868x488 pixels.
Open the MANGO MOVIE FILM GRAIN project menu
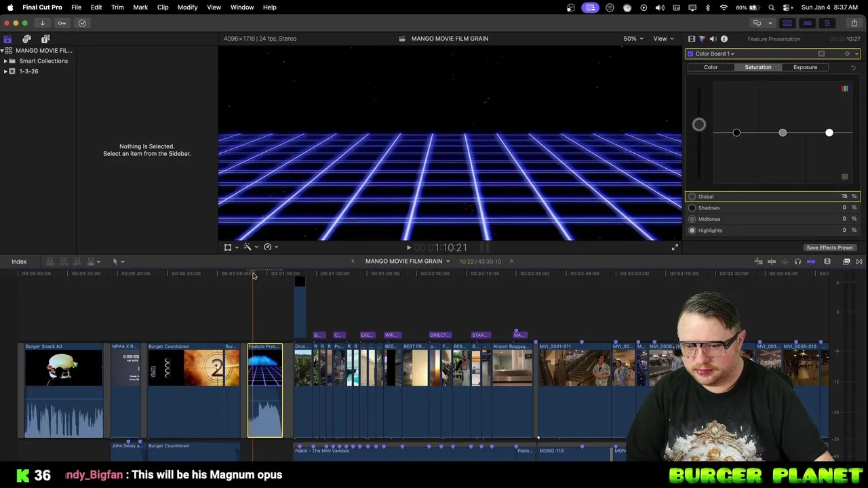[x=408, y=262]
